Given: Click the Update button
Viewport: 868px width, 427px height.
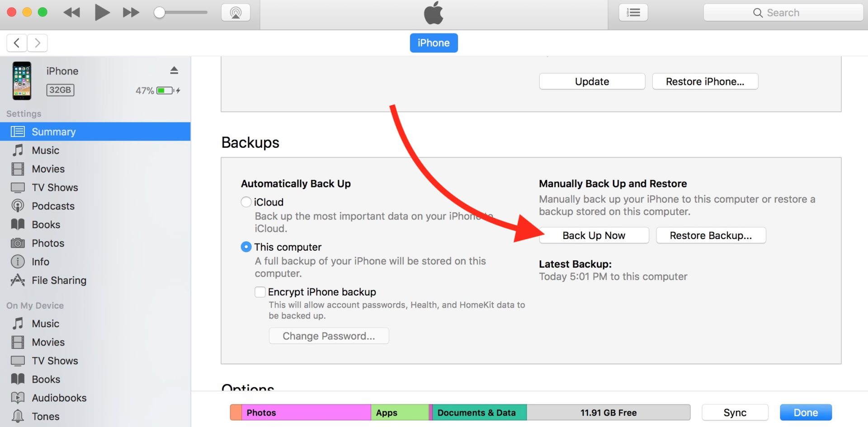Looking at the screenshot, I should [x=592, y=81].
